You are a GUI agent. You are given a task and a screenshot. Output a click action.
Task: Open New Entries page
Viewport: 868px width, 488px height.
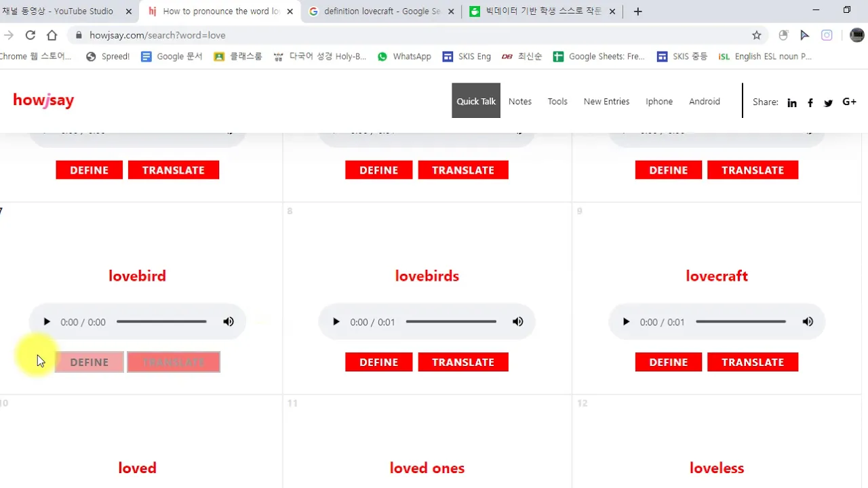click(x=606, y=101)
